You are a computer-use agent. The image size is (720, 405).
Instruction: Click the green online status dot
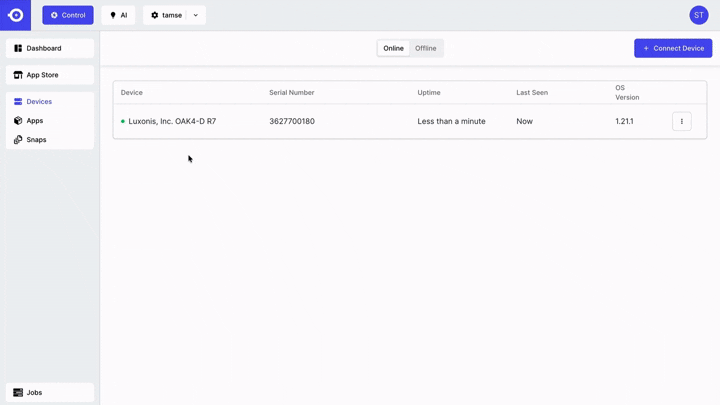coord(123,121)
